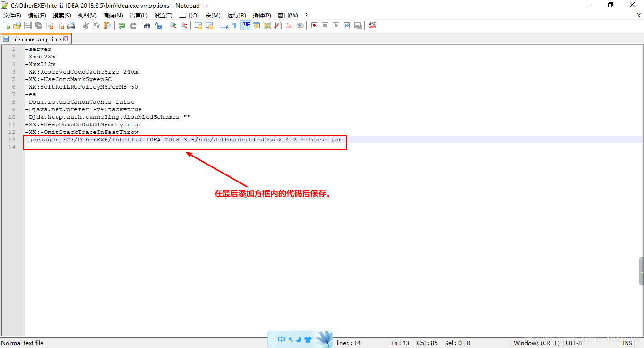Image resolution: width=644 pixels, height=348 pixels.
Task: Start macro recording with red dot
Action: tap(314, 25)
